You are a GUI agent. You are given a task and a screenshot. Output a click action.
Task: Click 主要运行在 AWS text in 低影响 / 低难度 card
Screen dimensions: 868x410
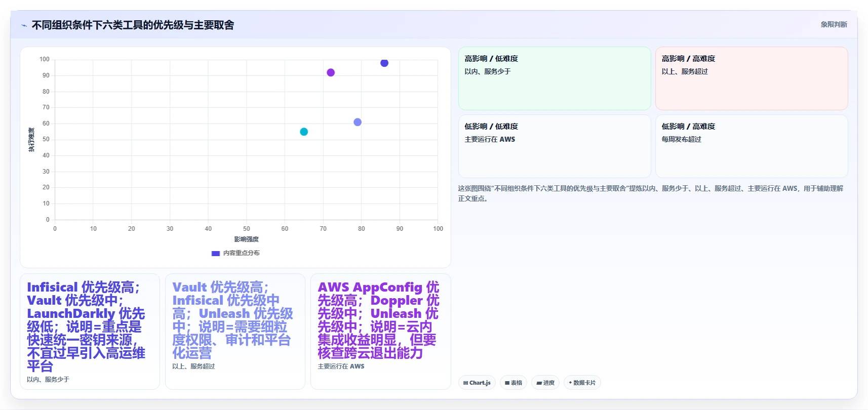point(490,139)
